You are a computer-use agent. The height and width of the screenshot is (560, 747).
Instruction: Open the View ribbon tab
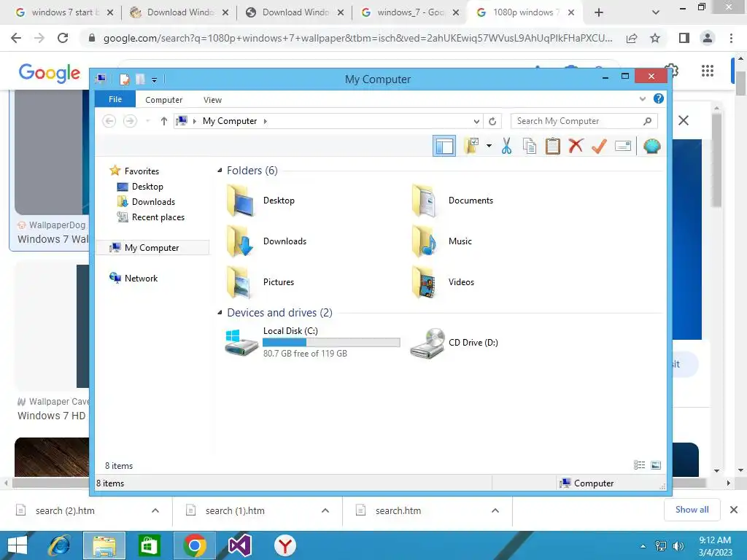coord(212,99)
